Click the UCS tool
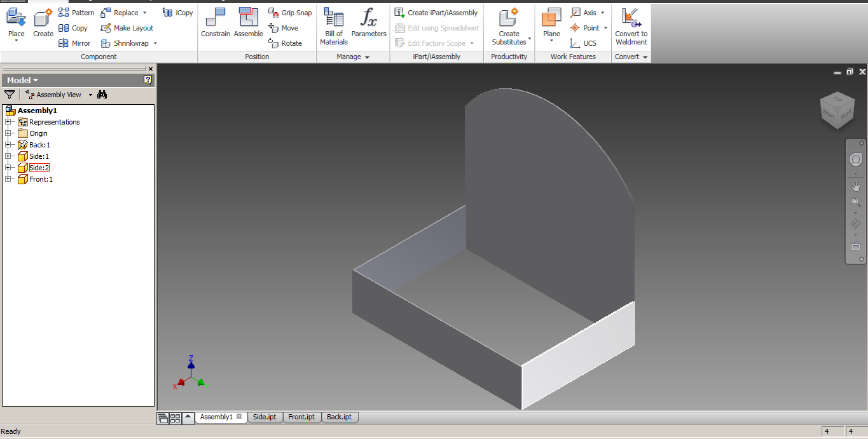Viewport: 868px width, 439px height. pyautogui.click(x=584, y=43)
